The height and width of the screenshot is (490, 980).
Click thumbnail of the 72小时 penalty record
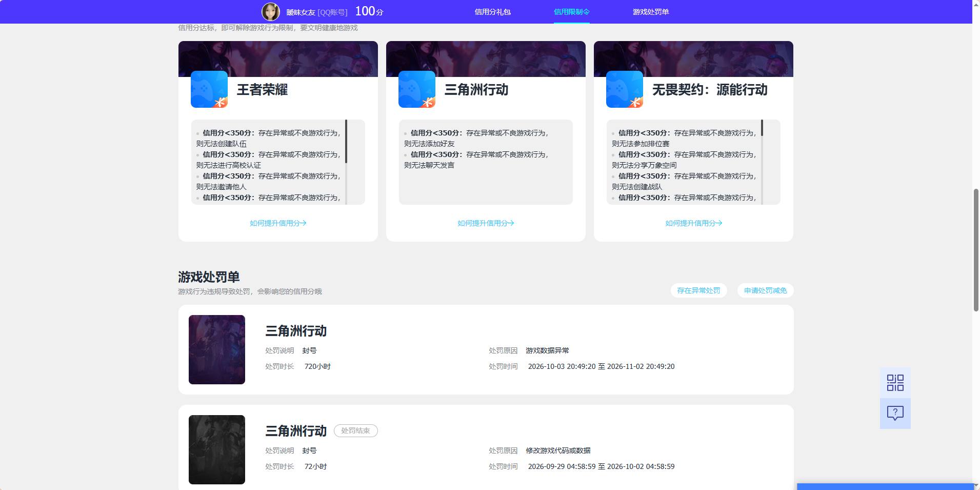217,449
